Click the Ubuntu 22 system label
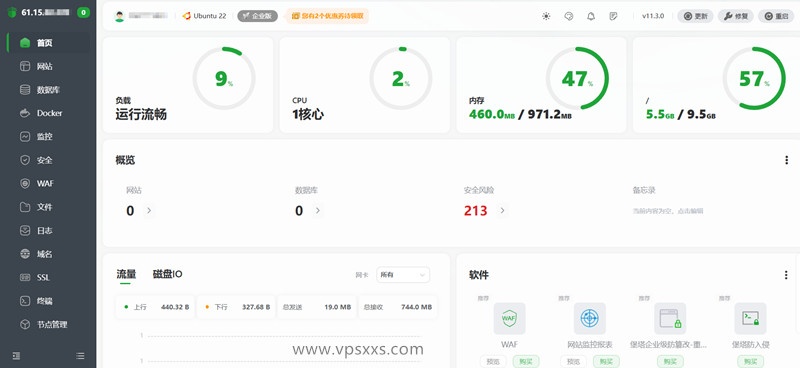This screenshot has height=368, width=800. tap(205, 16)
